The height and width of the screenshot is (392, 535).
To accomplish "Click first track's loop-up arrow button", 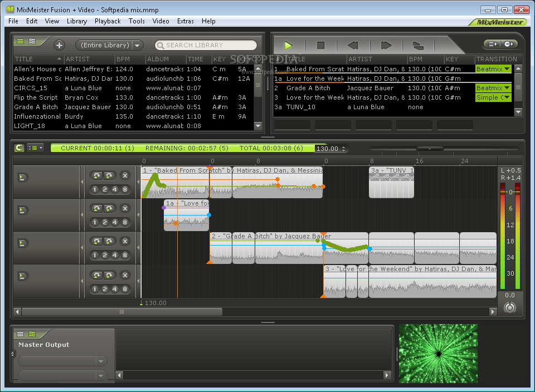I will tap(97, 175).
